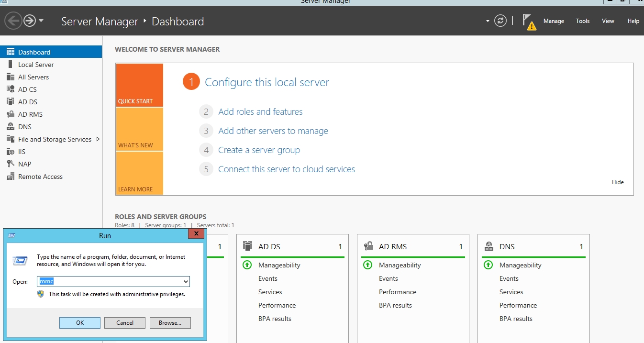Click the DNS tile header icon
Screen dimensions: 644x343
tap(489, 246)
